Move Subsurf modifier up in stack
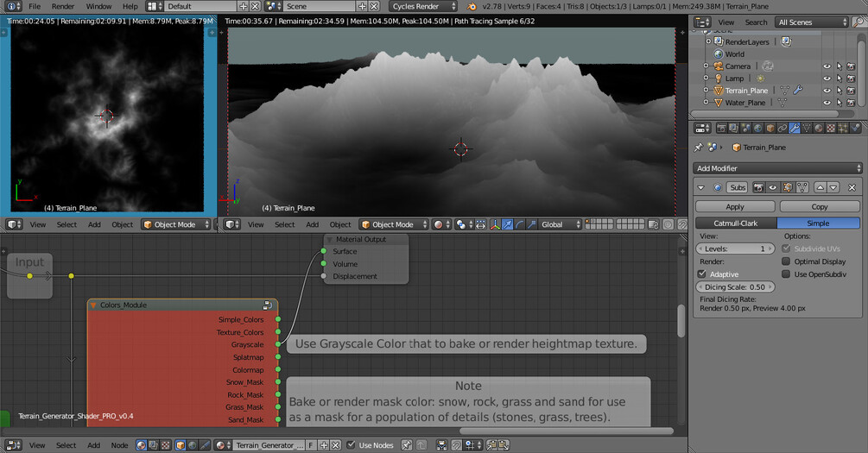 coord(820,187)
